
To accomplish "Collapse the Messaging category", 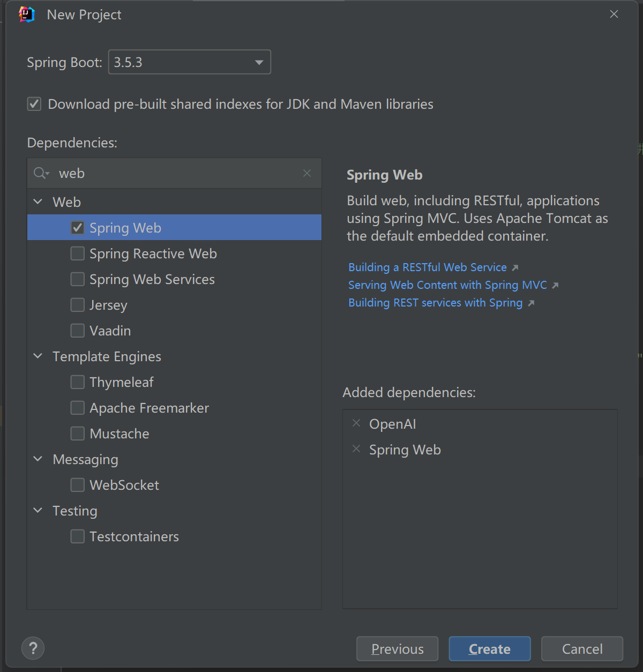I will pos(38,459).
